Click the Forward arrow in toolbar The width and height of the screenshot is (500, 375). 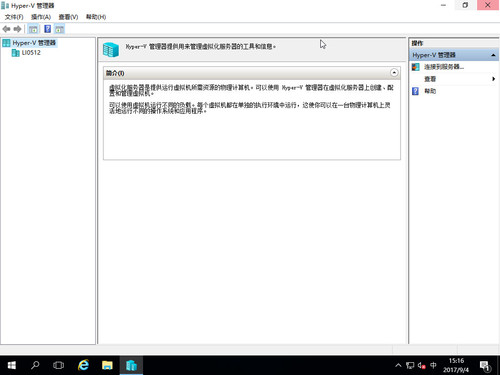point(17,29)
